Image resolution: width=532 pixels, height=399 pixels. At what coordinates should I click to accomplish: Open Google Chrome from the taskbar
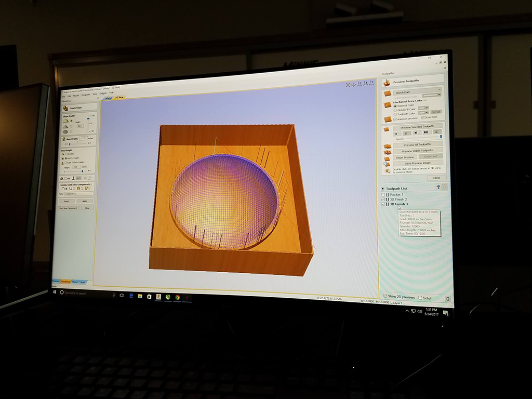pos(178,297)
